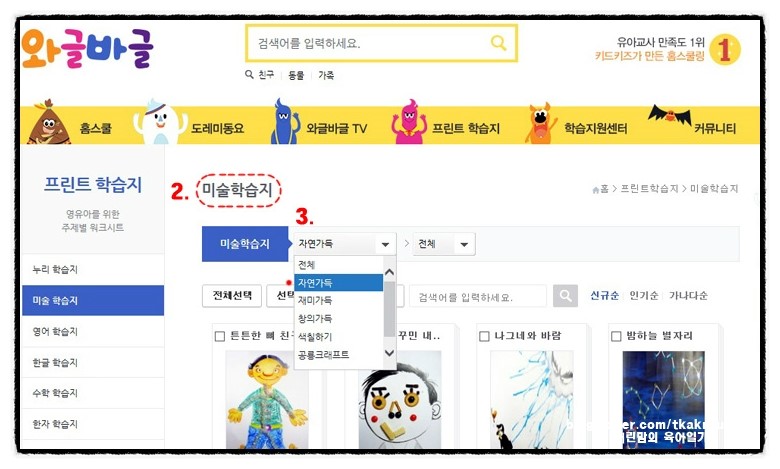Check the 밤하늘 별자리 worksheet checkbox
Viewport: 780px width, 469px height.
[x=616, y=337]
